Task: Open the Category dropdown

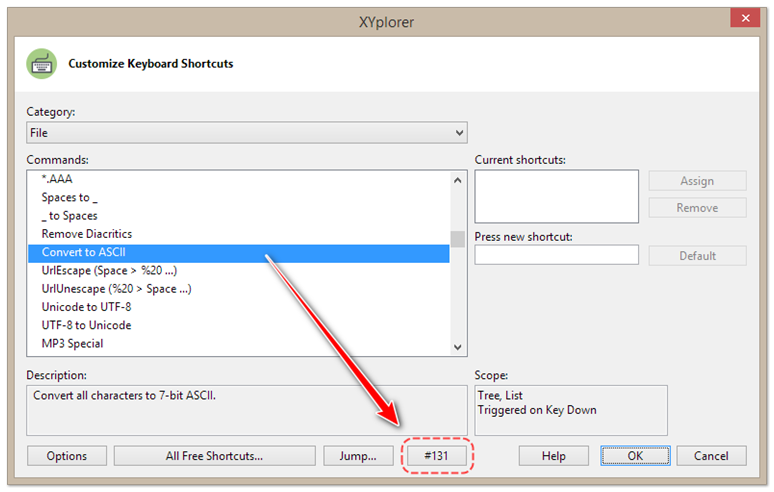Action: (246, 133)
